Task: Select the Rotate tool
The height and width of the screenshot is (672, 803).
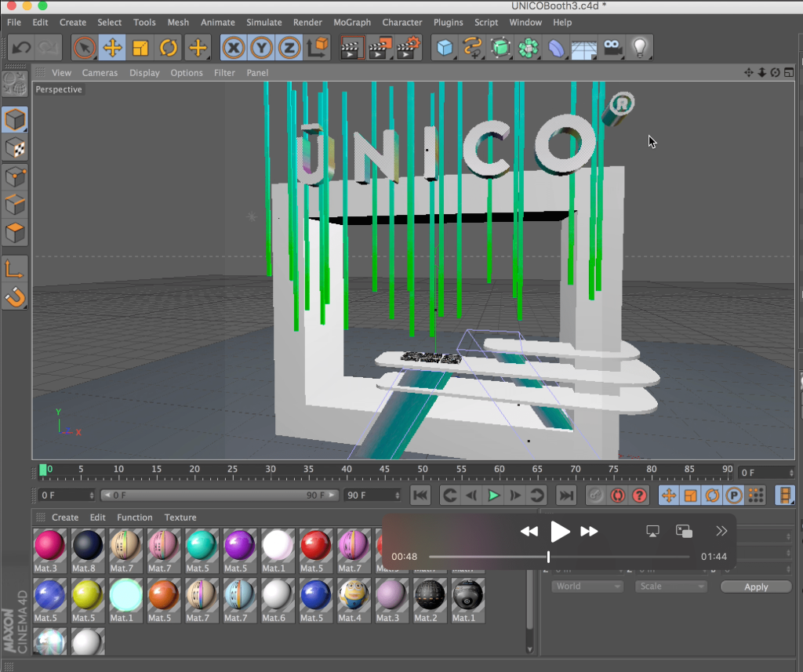Action: 169,48
